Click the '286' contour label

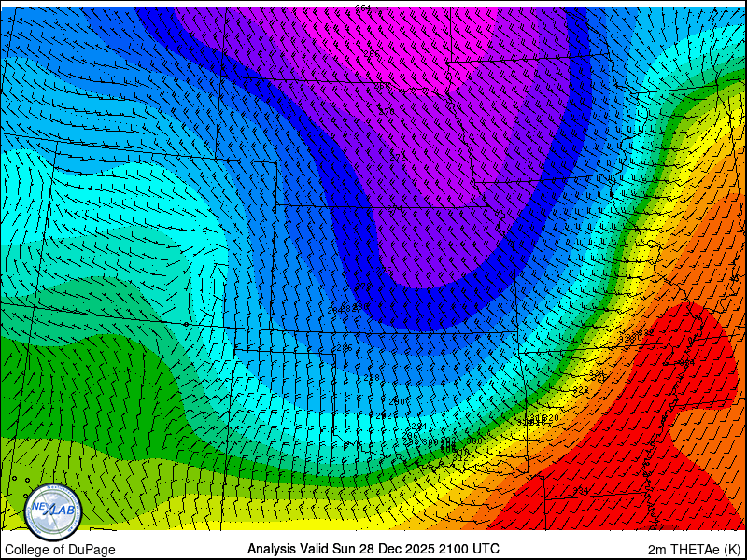(x=344, y=348)
